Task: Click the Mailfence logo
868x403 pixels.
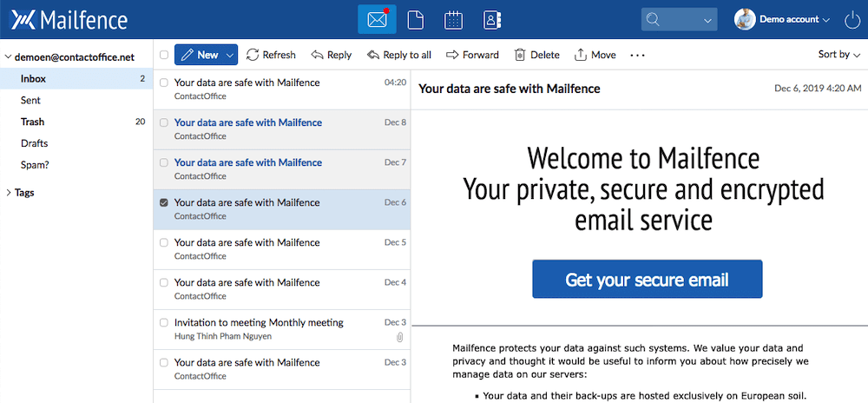Action: click(69, 19)
